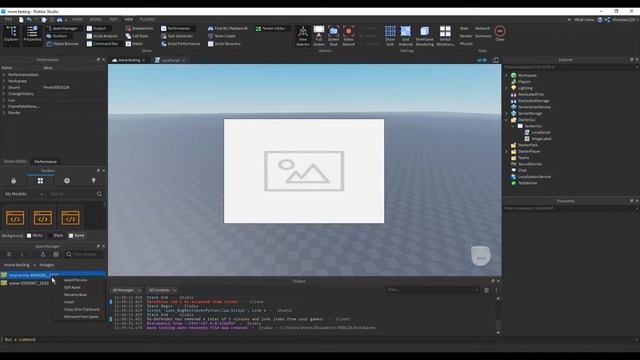Click the Clear stats button
This screenshot has height=360, width=640.
pyautogui.click(x=500, y=33)
